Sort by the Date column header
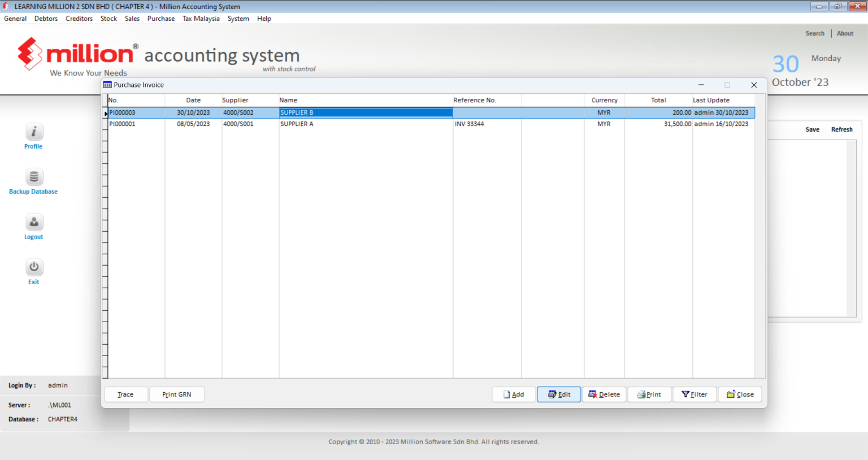The width and height of the screenshot is (868, 460). click(193, 100)
